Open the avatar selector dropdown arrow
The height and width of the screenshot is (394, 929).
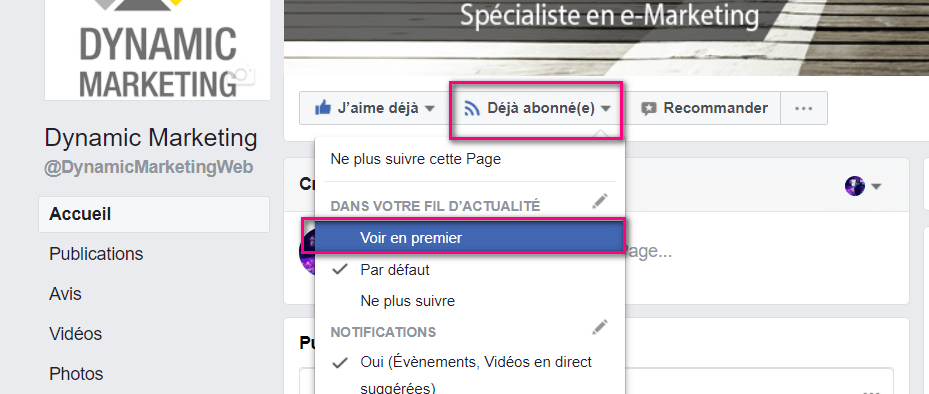point(876,187)
